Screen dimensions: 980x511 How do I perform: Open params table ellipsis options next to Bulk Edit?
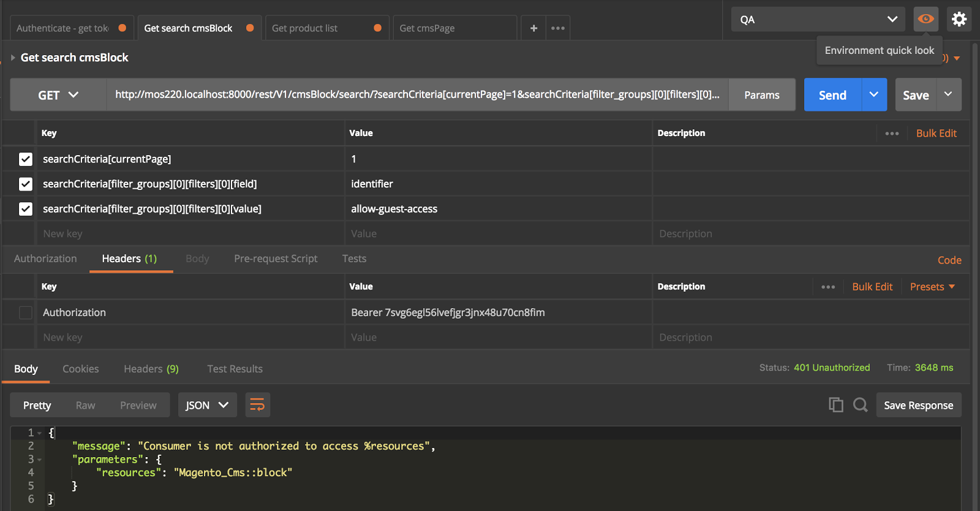tap(892, 133)
